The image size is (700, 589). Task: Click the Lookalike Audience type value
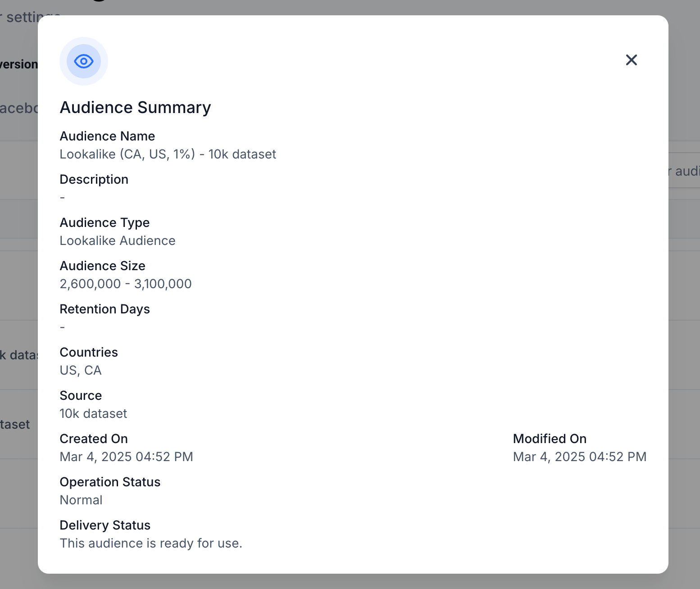click(x=117, y=240)
